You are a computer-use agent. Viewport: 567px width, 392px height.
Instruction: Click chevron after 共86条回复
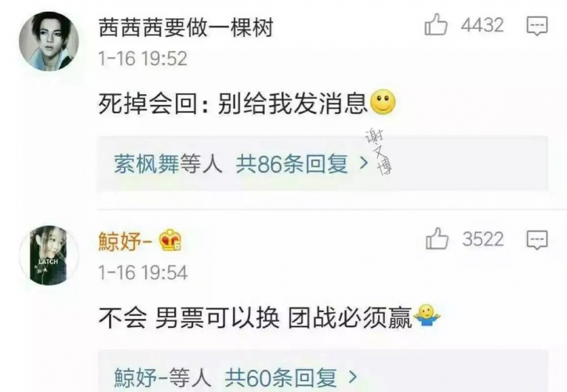pyautogui.click(x=364, y=164)
